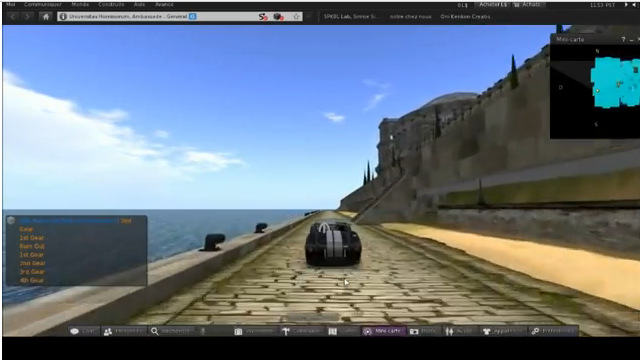The height and width of the screenshot is (360, 640).
Task: Open the Monde menu
Action: 80,4
